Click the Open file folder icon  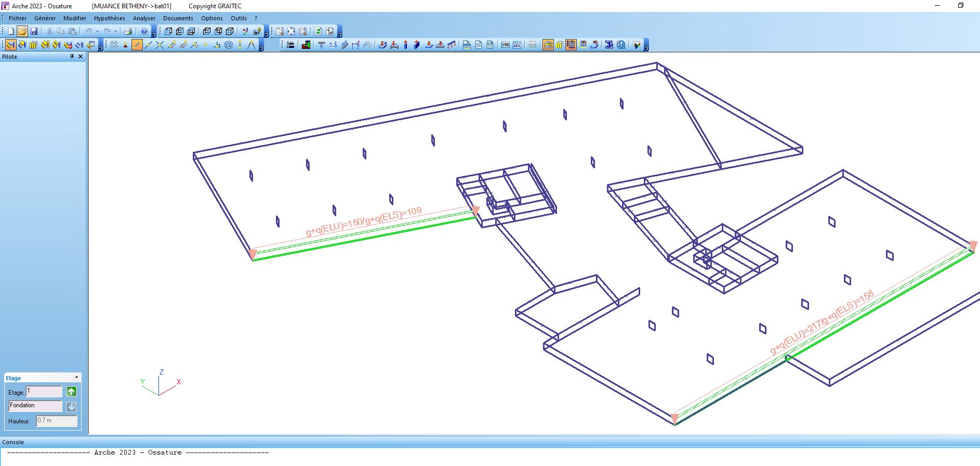tap(22, 31)
